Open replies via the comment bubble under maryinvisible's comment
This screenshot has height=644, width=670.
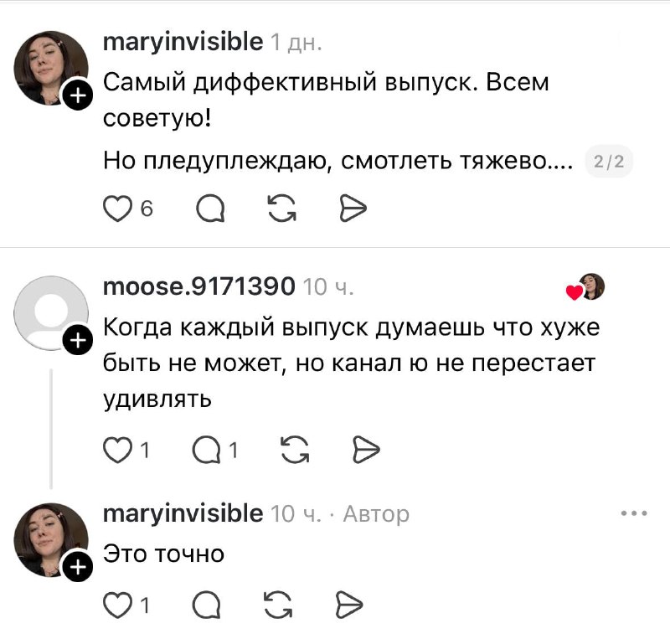211,210
